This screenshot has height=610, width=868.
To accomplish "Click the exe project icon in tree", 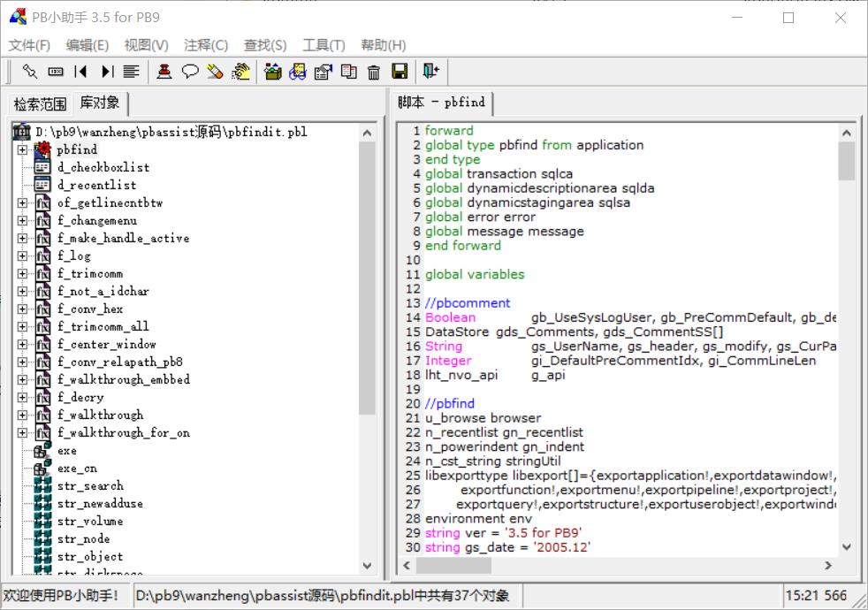I will (42, 451).
